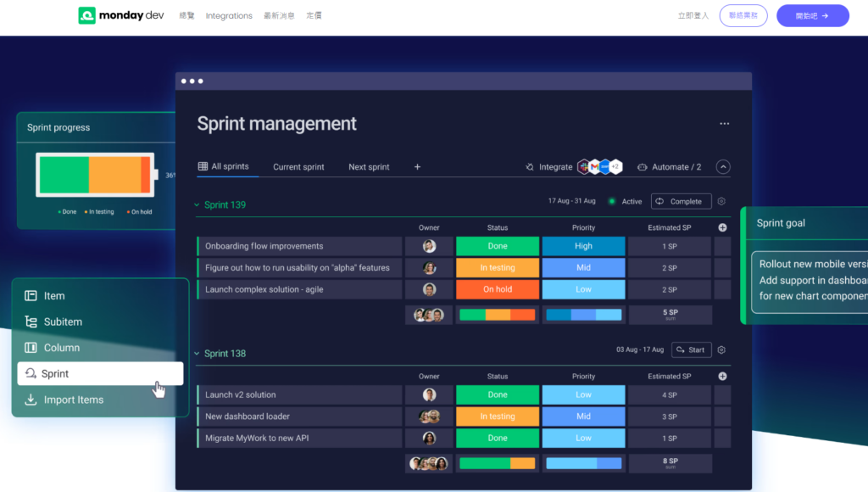
Task: Click the plus icon to add a view tab
Action: tap(417, 167)
